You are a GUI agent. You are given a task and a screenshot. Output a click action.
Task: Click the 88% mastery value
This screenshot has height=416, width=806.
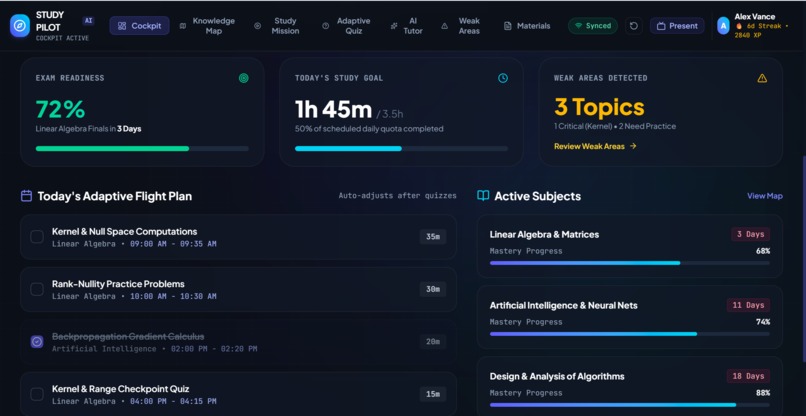pos(763,393)
